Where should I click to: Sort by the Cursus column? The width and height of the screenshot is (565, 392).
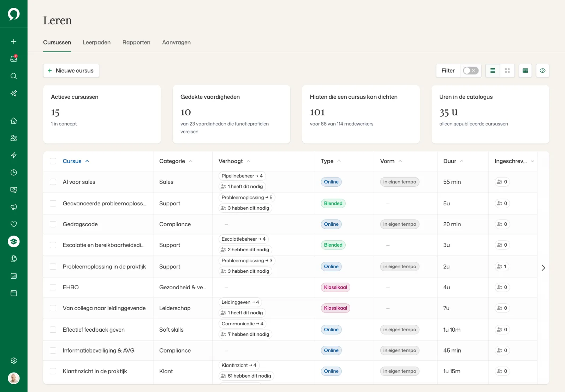pos(76,161)
